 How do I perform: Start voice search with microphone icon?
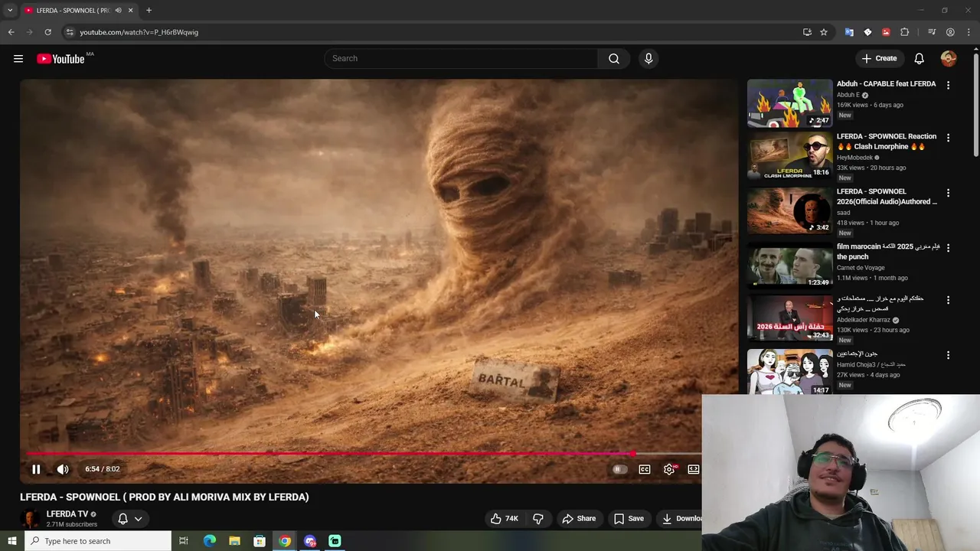pos(648,59)
